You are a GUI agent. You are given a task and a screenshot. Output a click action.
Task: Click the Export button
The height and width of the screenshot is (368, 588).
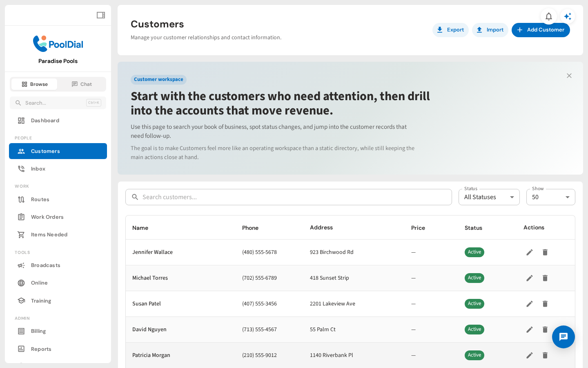coord(450,30)
